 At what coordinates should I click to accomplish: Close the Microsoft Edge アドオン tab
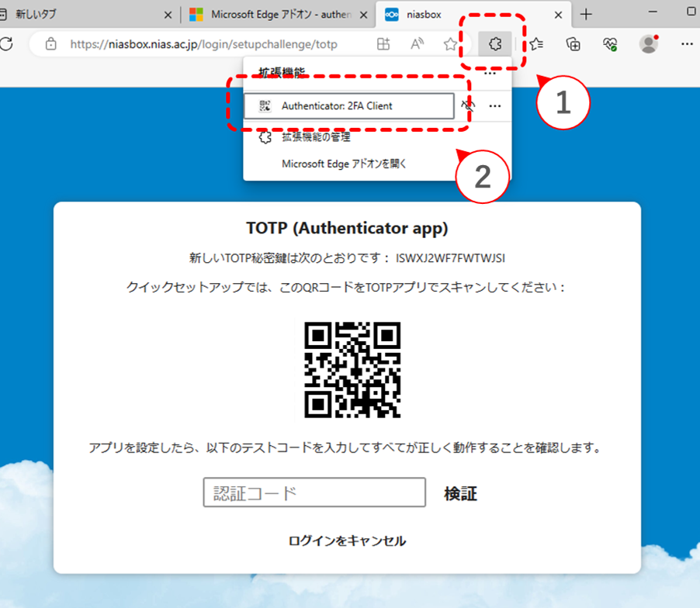coord(363,15)
